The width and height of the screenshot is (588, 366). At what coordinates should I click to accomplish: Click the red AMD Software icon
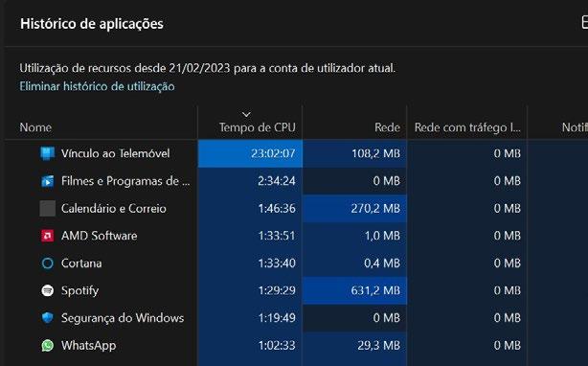pos(47,236)
